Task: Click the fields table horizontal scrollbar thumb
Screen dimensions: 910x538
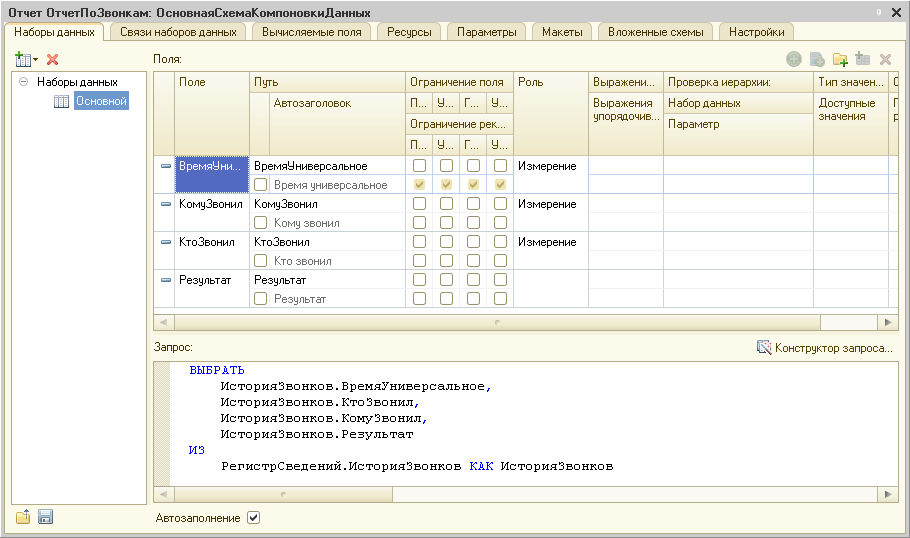Action: [x=497, y=322]
